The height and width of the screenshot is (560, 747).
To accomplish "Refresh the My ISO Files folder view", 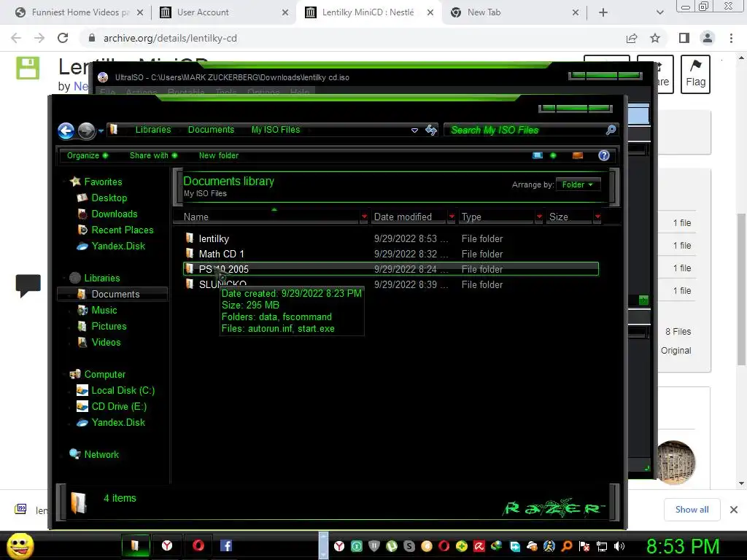I will pyautogui.click(x=431, y=130).
